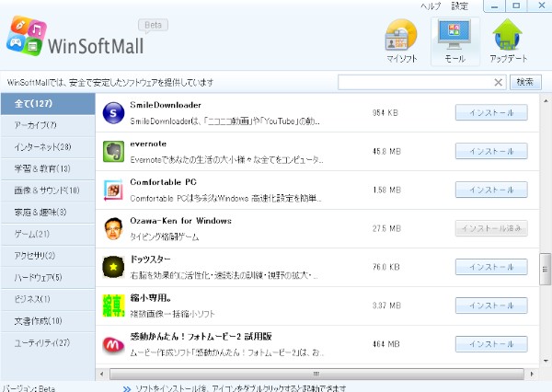The image size is (552, 392).
Task: Select the 学習&教育(13) category
Action: [x=48, y=168]
